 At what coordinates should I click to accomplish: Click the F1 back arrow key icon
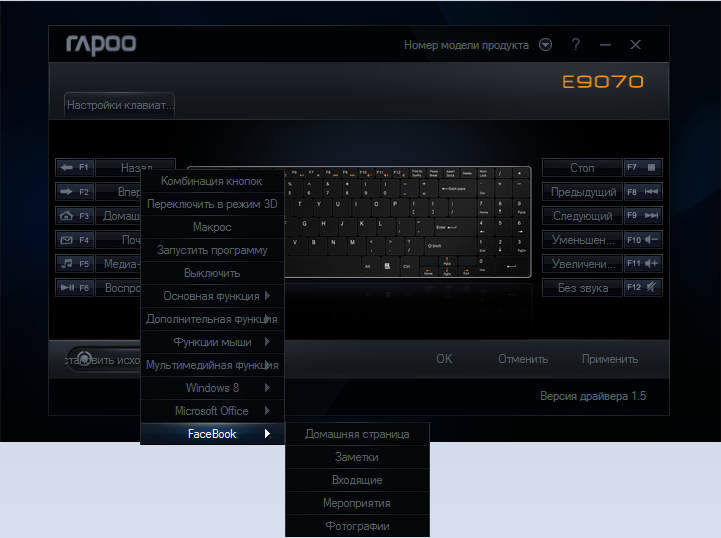74,167
